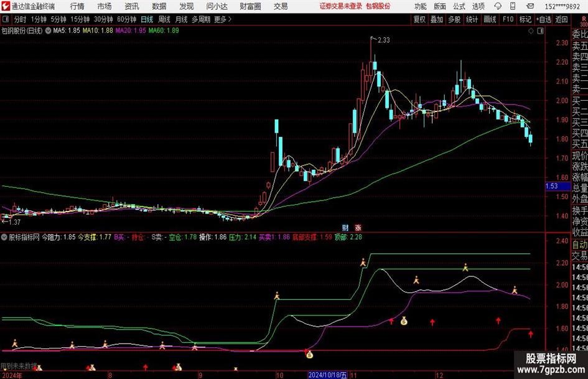Viewport: 588px width, 379px height.
Task: Click the 涨 marker under the main chart
Action: click(358, 228)
